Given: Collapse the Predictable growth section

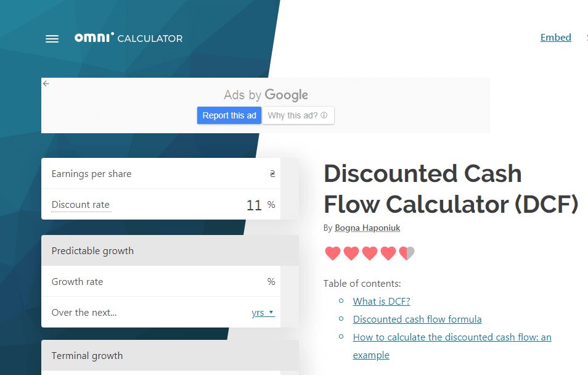Looking at the screenshot, I should pos(170,250).
